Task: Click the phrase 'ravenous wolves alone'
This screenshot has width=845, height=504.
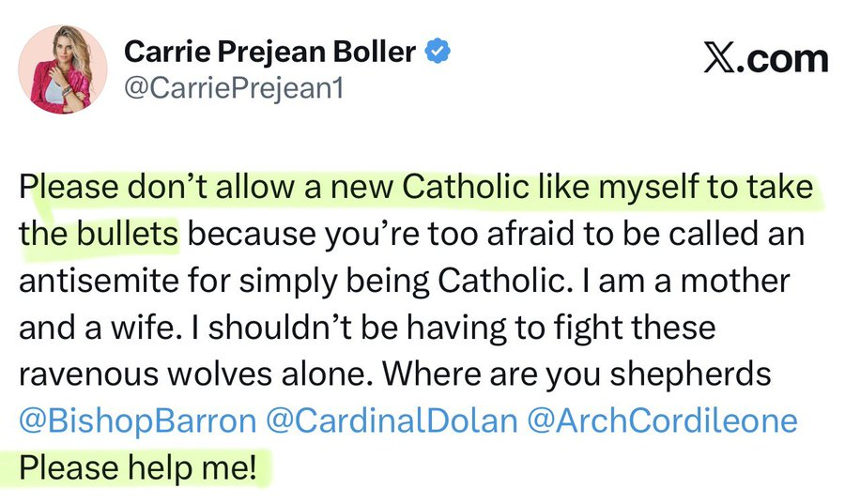Action: coord(195,374)
